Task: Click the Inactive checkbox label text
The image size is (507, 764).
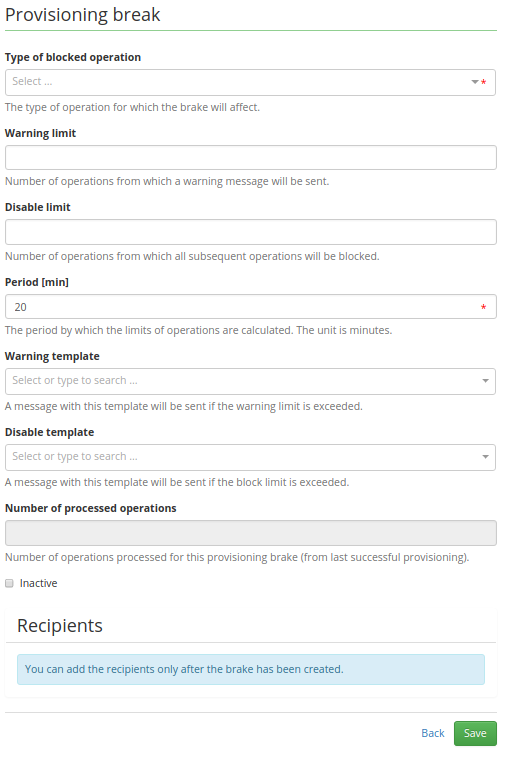Action: pos(38,583)
